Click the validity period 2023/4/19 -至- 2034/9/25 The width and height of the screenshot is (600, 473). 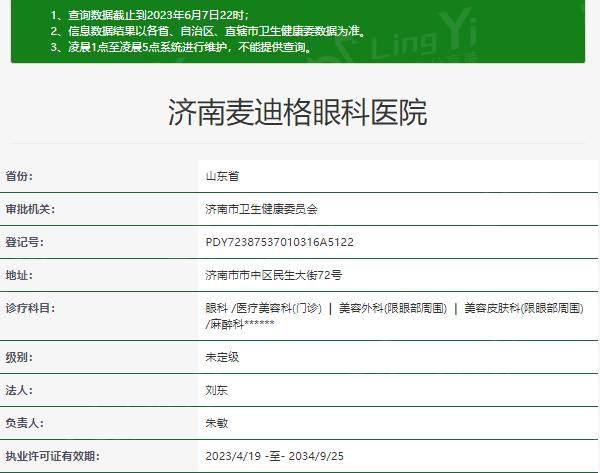click(275, 456)
